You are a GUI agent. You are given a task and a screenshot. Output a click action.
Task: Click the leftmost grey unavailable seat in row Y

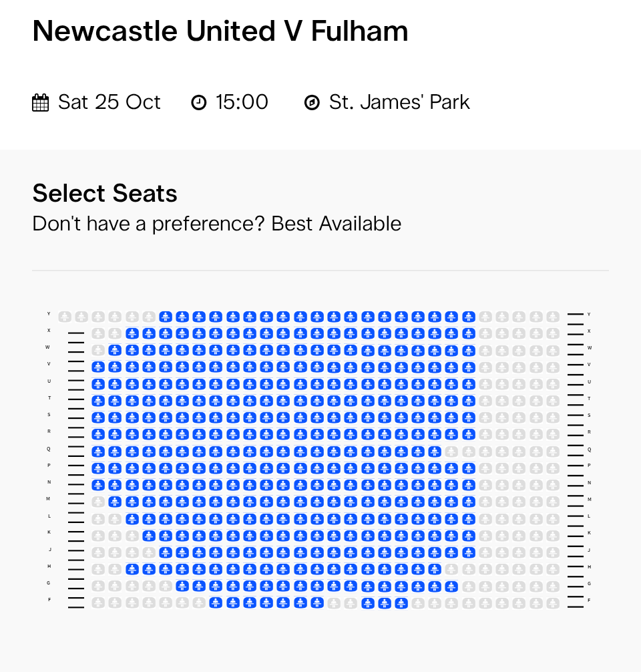tap(65, 317)
